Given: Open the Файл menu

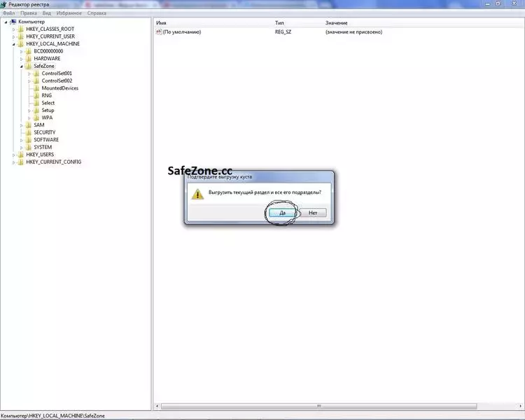Looking at the screenshot, I should tap(8, 13).
